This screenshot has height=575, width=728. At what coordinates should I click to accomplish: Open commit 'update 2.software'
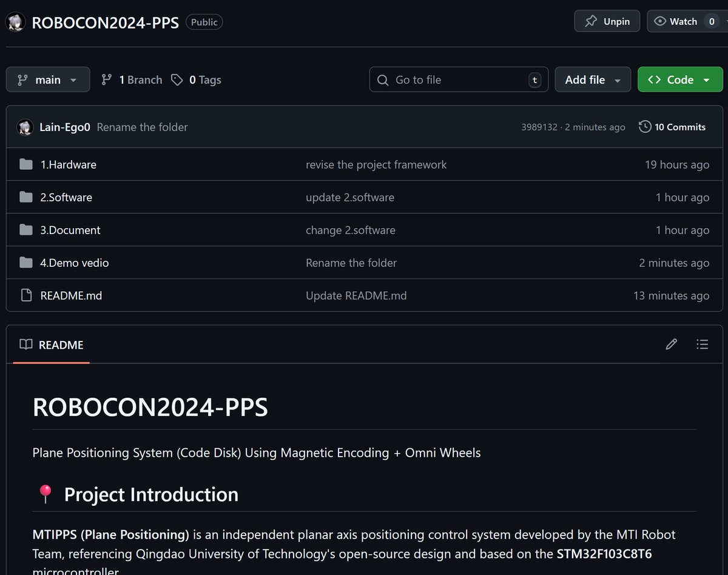(350, 197)
